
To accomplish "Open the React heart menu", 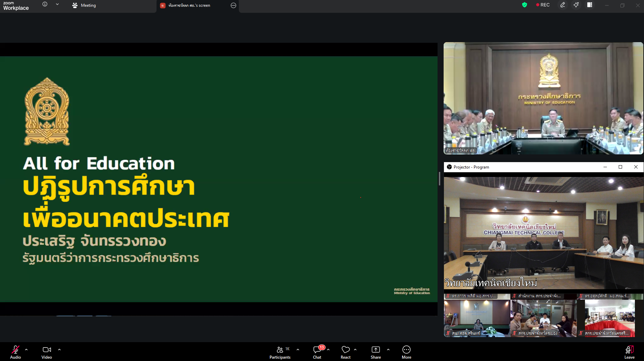I will pos(345,352).
